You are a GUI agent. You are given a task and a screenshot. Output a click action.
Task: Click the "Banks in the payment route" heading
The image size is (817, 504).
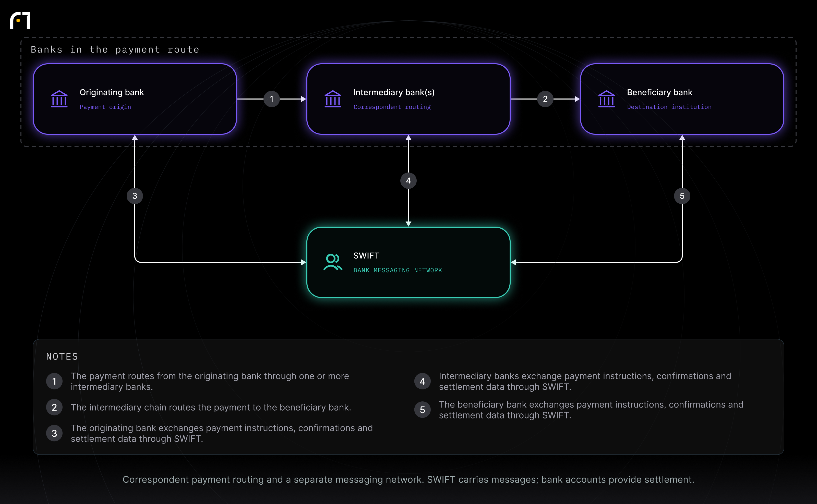click(115, 50)
